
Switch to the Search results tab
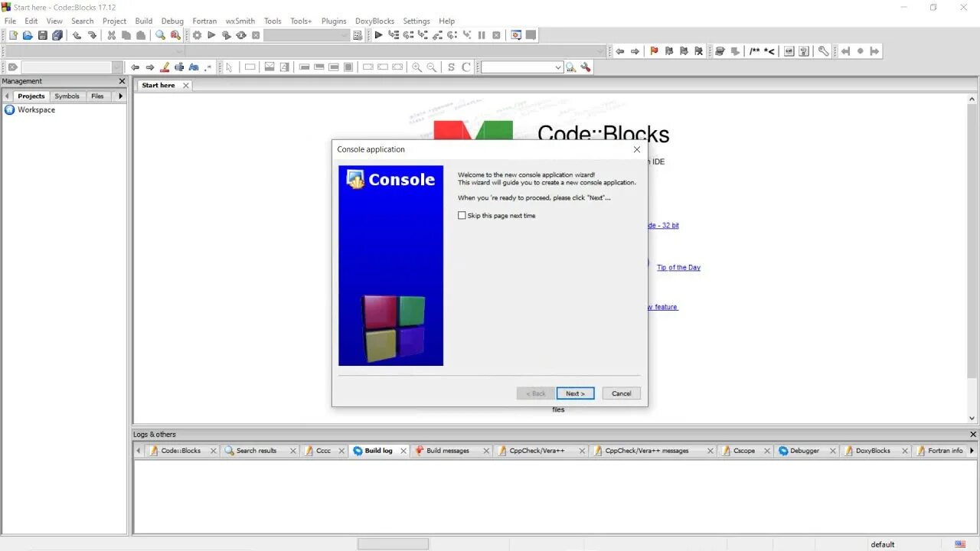(x=256, y=451)
